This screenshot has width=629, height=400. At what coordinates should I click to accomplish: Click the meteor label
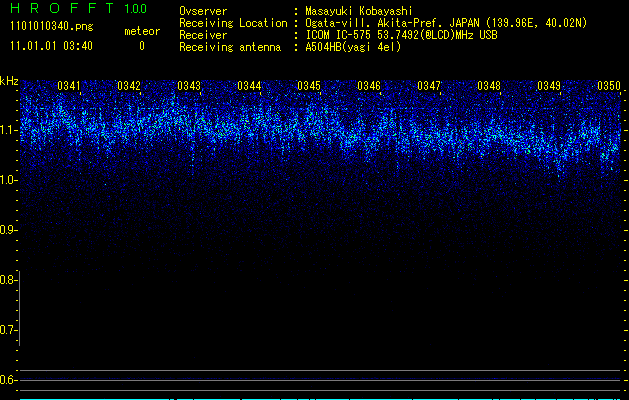click(x=141, y=31)
